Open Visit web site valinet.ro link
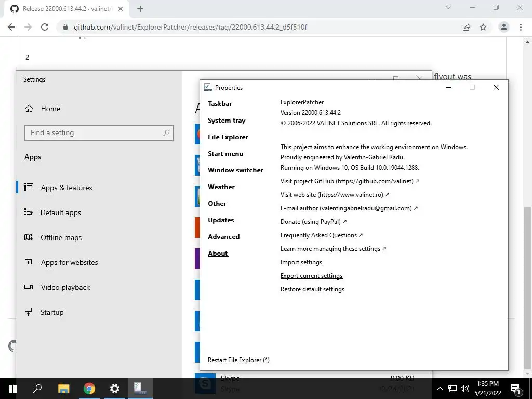This screenshot has height=399, width=532. pyautogui.click(x=335, y=195)
